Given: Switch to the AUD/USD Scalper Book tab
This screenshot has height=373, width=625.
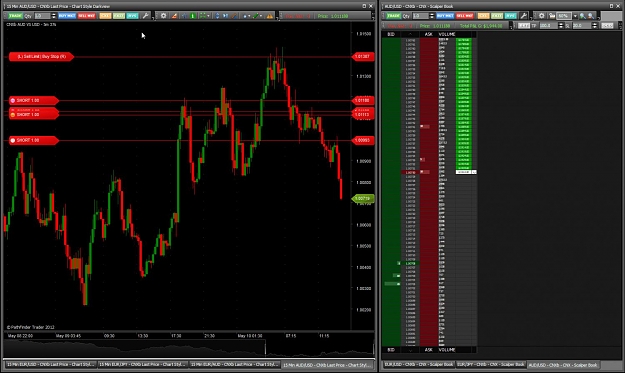Looking at the screenshot, I should click(x=563, y=365).
